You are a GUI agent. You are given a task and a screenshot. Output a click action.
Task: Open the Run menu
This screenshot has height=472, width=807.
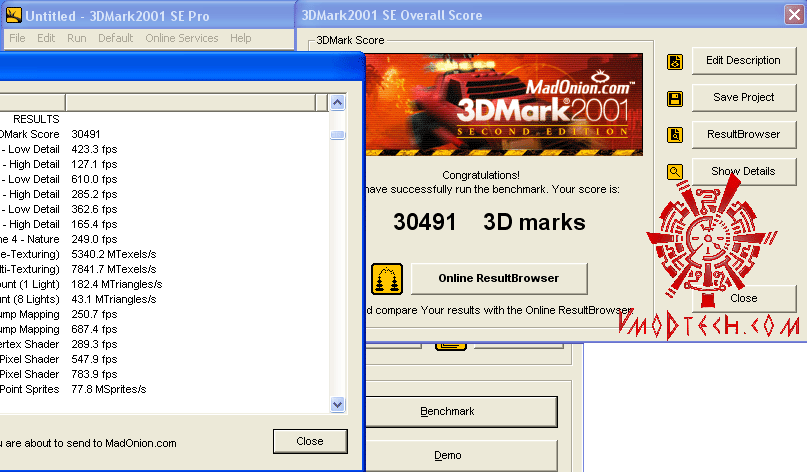click(x=77, y=38)
